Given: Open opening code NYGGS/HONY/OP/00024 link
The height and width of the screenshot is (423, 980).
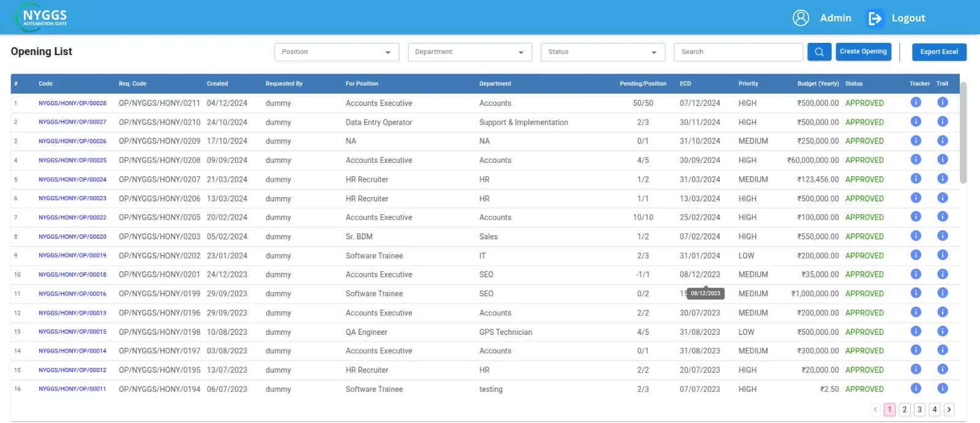Looking at the screenshot, I should click(x=72, y=180).
